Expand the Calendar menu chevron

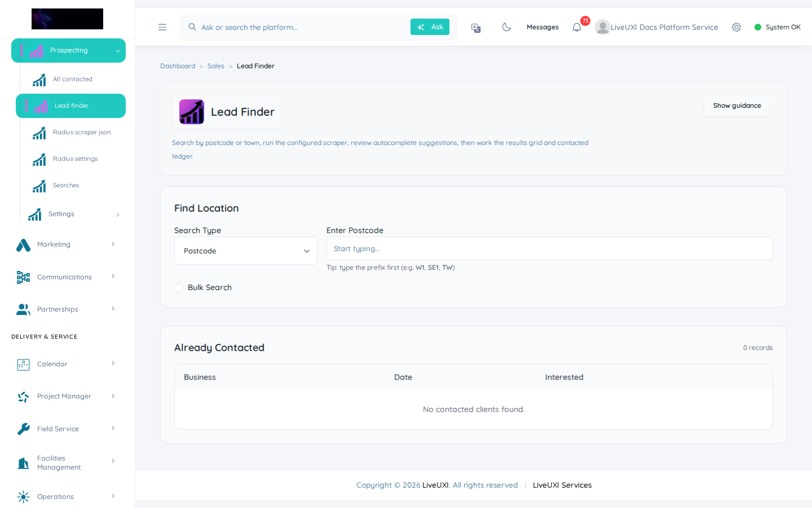point(113,364)
